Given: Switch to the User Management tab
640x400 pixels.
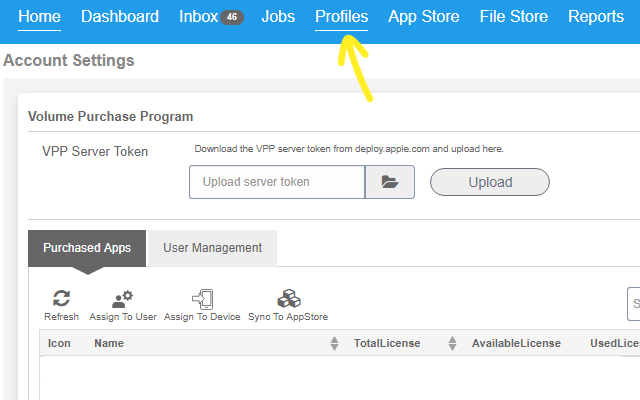Looking at the screenshot, I should point(212,248).
